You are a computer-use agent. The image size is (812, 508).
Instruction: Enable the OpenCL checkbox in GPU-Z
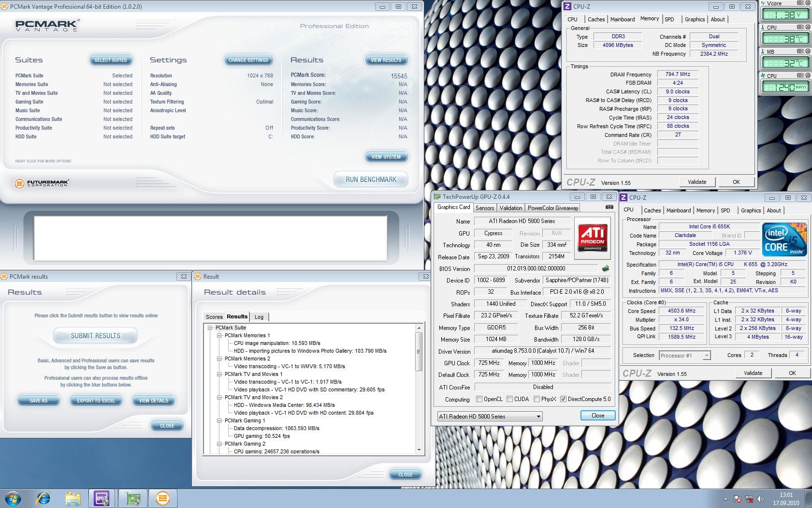(x=479, y=399)
